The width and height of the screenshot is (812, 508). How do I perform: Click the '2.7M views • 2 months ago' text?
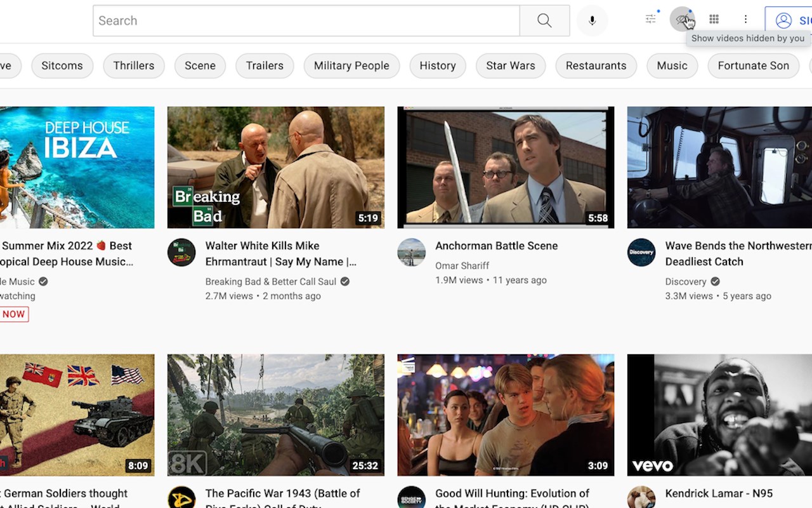pyautogui.click(x=263, y=296)
